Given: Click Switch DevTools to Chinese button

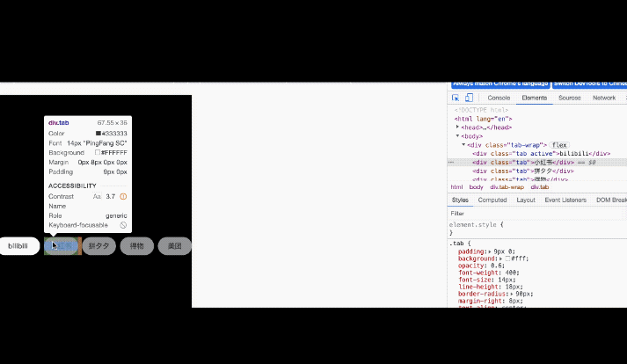Looking at the screenshot, I should pos(589,84).
